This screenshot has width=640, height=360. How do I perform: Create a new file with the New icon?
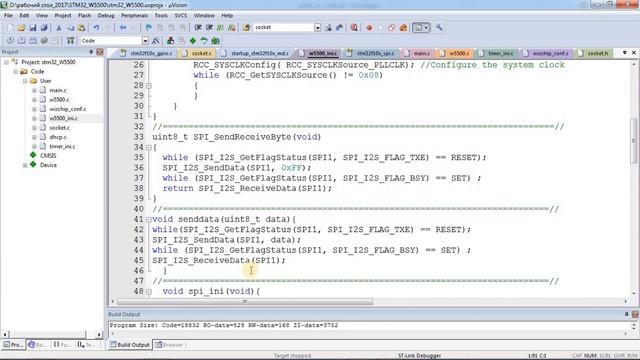click(10, 28)
